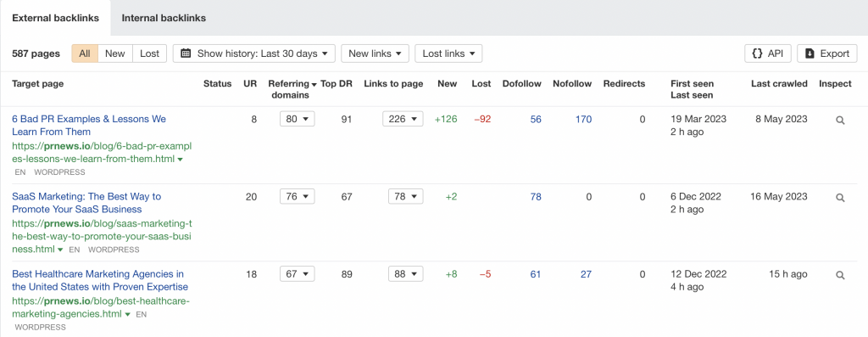Click the Export download icon
Image resolution: width=868 pixels, height=337 pixels.
point(810,53)
